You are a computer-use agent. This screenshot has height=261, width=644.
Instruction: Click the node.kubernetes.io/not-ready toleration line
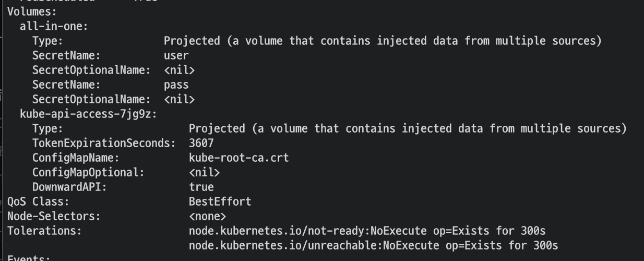coord(367,231)
